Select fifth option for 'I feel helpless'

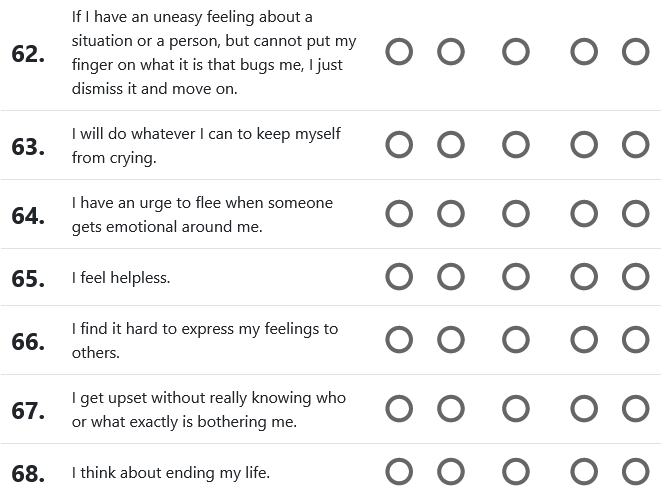[636, 277]
